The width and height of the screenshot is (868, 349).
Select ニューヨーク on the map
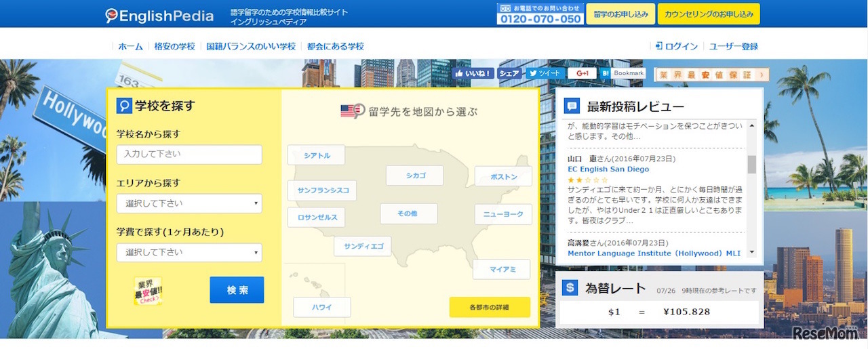[x=503, y=214]
